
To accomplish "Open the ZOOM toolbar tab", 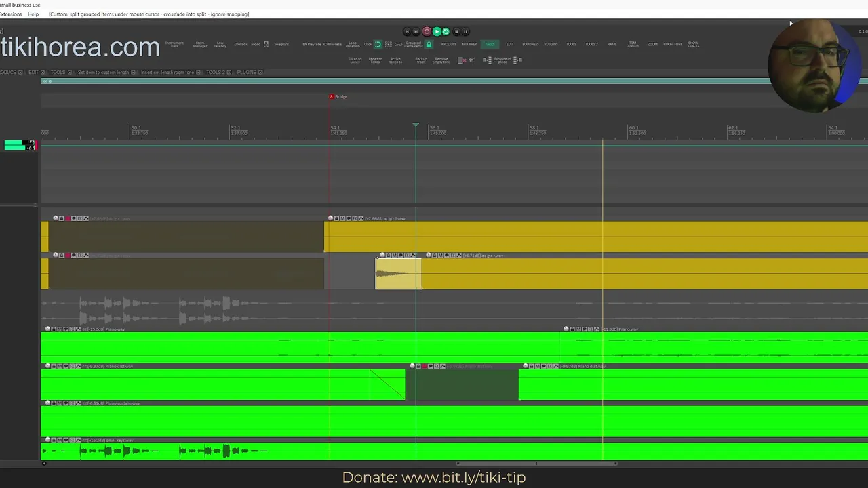I will pos(652,44).
